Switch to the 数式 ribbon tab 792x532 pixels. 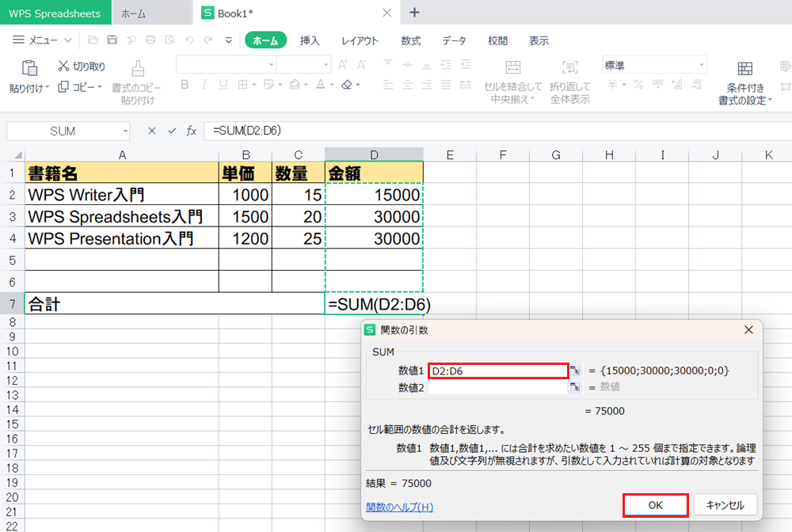tap(410, 40)
